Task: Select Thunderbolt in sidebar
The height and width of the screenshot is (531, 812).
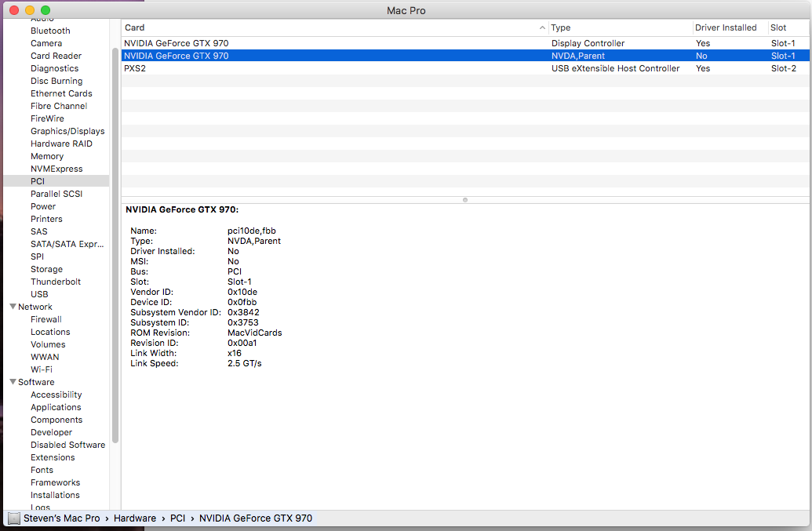Action: [56, 282]
